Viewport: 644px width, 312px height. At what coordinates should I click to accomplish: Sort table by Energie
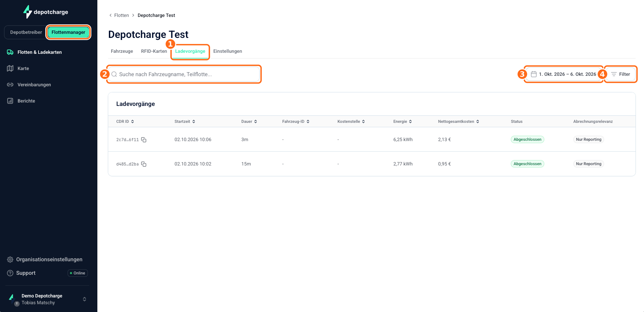(403, 121)
